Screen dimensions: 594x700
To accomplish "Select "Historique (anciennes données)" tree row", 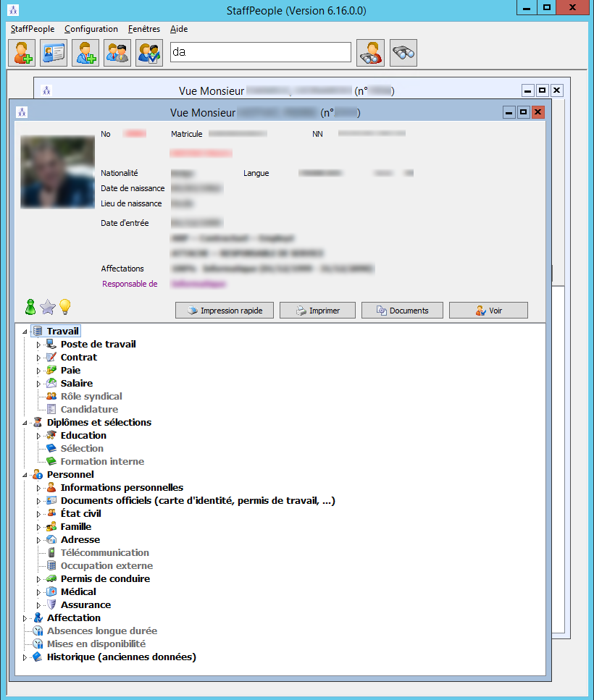I will point(122,657).
